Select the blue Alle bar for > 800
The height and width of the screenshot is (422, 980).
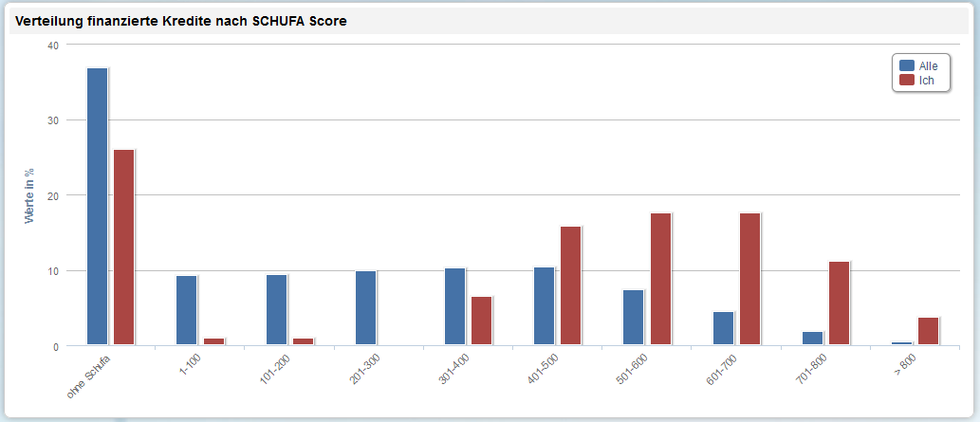902,343
